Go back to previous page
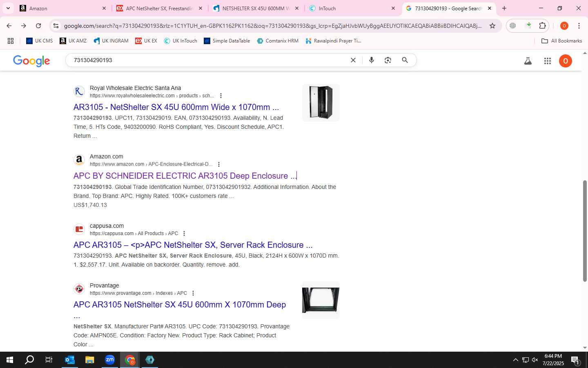The image size is (588, 368). (9, 26)
